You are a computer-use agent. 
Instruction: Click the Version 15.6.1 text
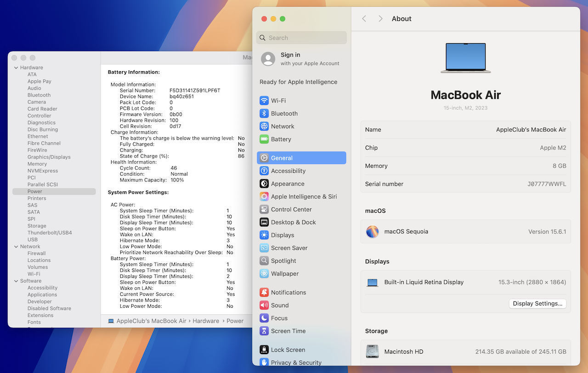[547, 232]
